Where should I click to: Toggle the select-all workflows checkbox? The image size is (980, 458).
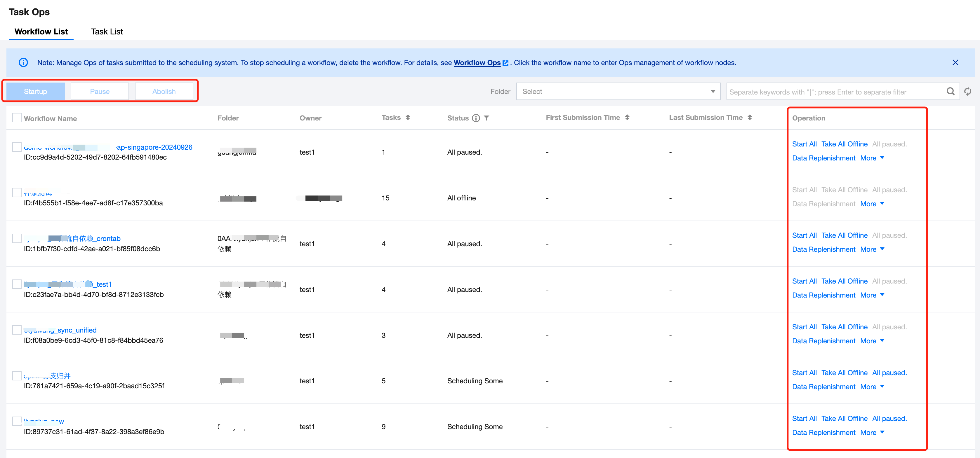pyautogui.click(x=17, y=118)
